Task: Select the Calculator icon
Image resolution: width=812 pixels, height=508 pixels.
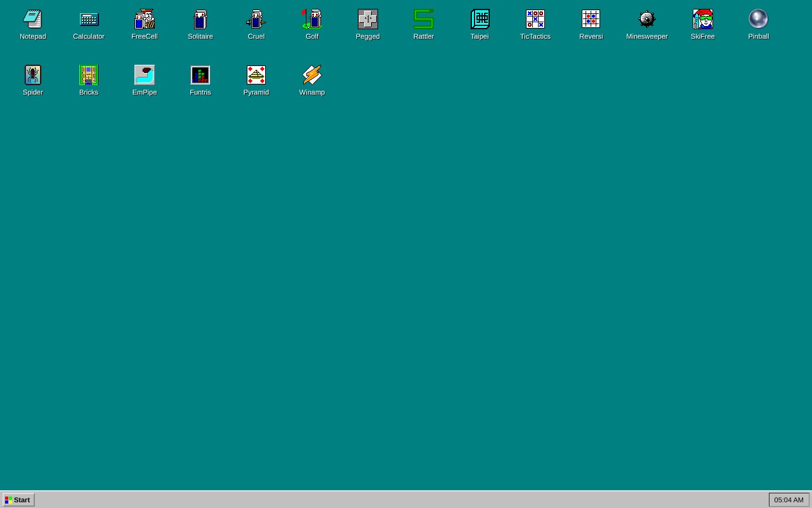Action: pos(89,19)
